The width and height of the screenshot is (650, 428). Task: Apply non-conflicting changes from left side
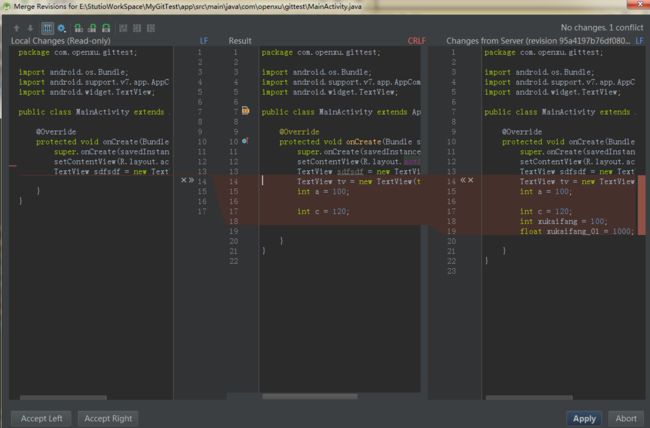(92, 28)
